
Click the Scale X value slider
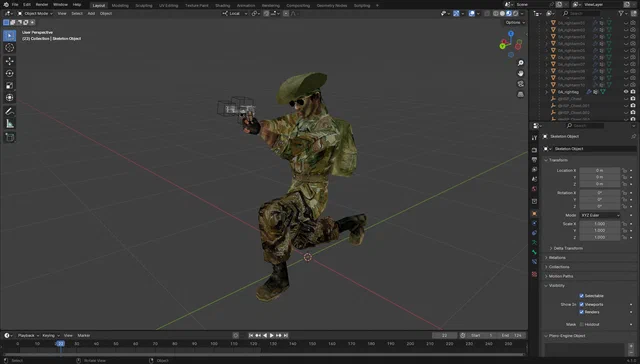pos(600,224)
